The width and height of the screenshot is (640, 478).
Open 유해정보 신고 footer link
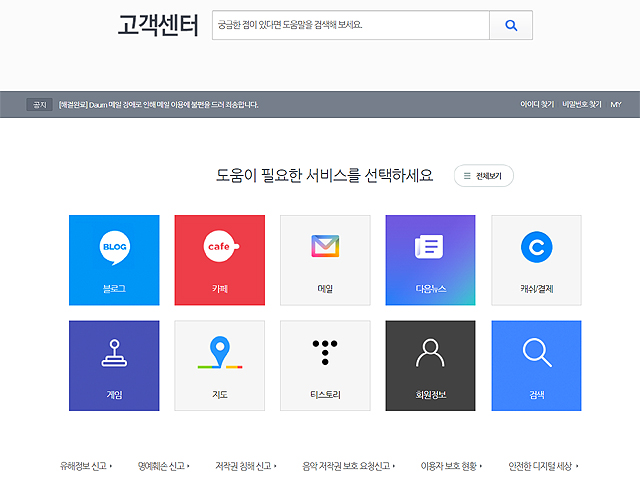click(86, 466)
